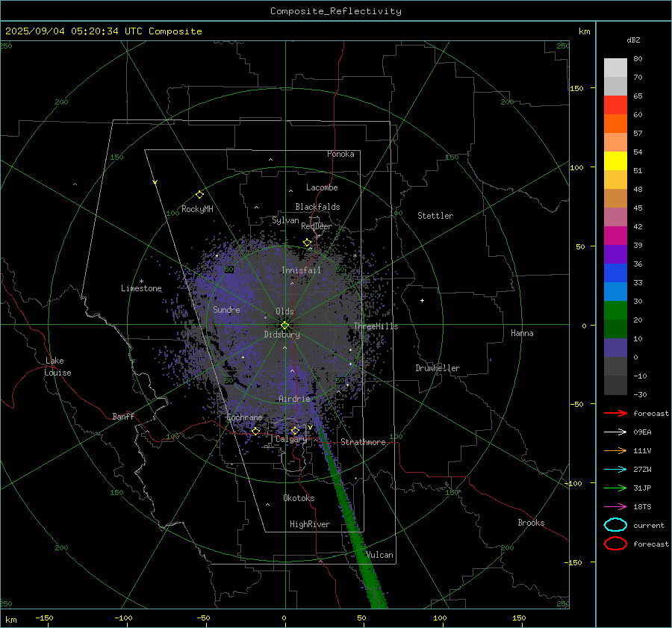Click the red 65 dBZ color swatch
The image size is (672, 628).
615,105
